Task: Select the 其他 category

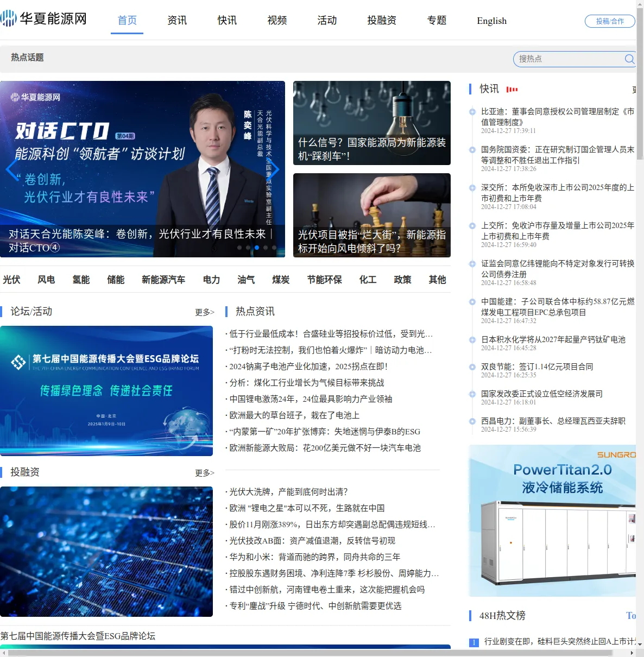Action: coord(437,280)
